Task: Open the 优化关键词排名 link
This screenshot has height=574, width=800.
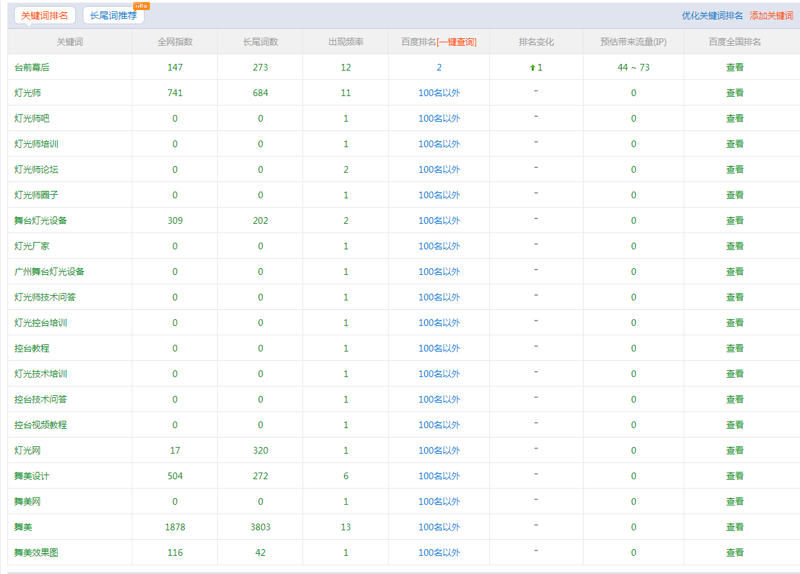Action: [x=712, y=16]
